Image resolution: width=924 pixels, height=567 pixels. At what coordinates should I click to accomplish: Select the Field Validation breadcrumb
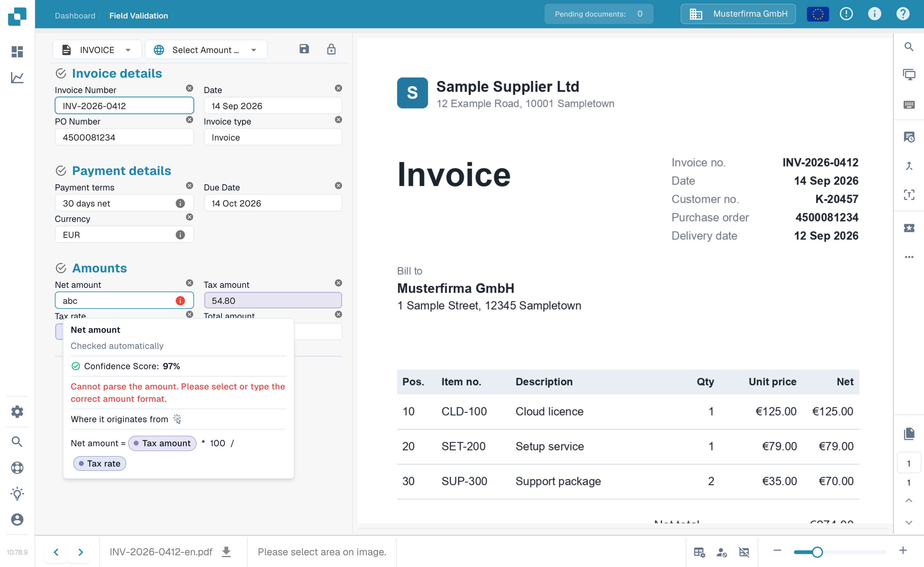(138, 15)
